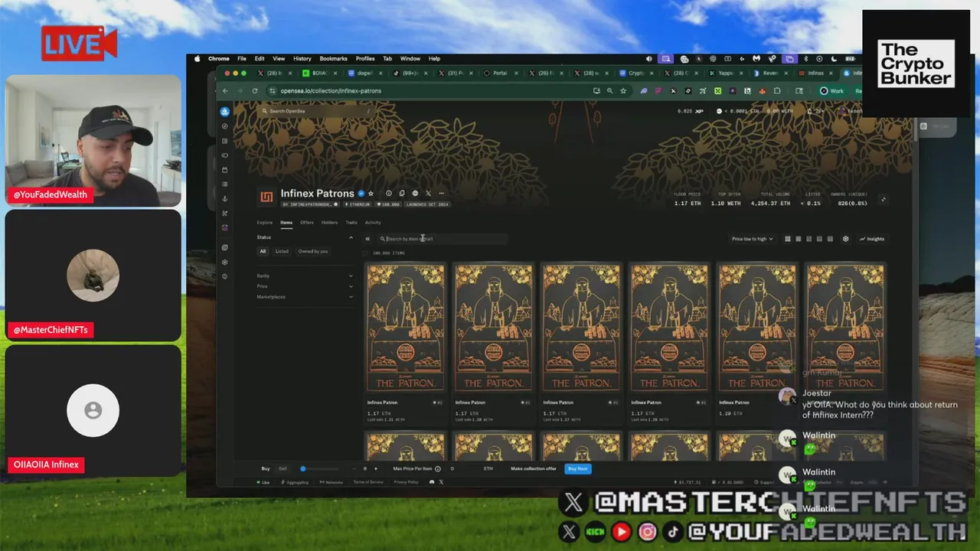The image size is (980, 551).
Task: Select the All status filter
Action: point(263,251)
